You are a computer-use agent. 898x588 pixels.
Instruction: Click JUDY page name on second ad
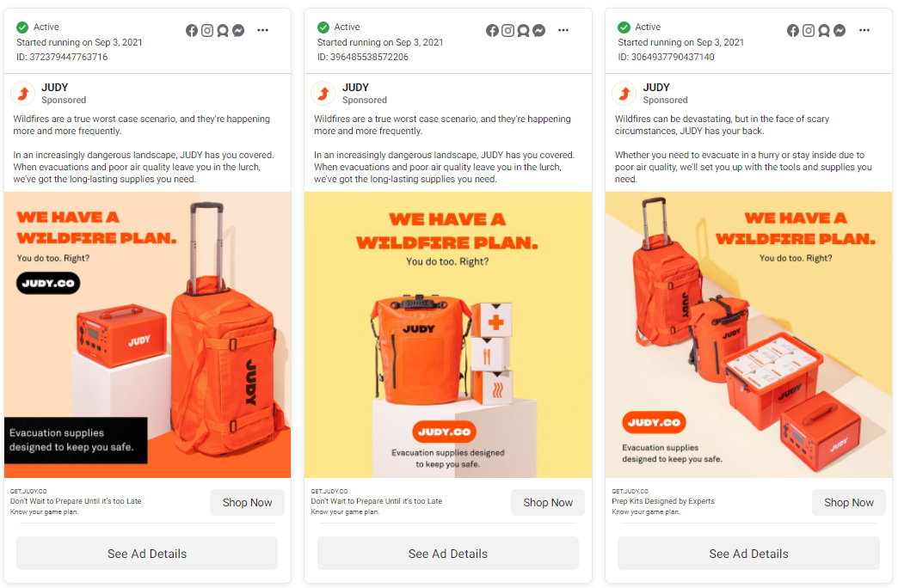point(355,88)
